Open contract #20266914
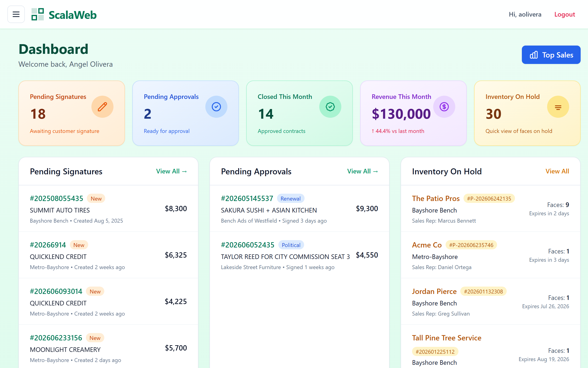 [48, 245]
